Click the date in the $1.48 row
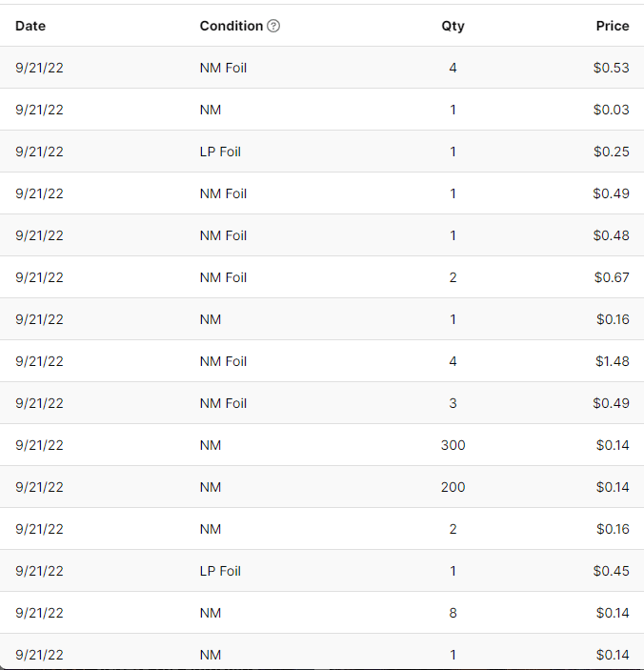This screenshot has width=644, height=670. coord(40,361)
